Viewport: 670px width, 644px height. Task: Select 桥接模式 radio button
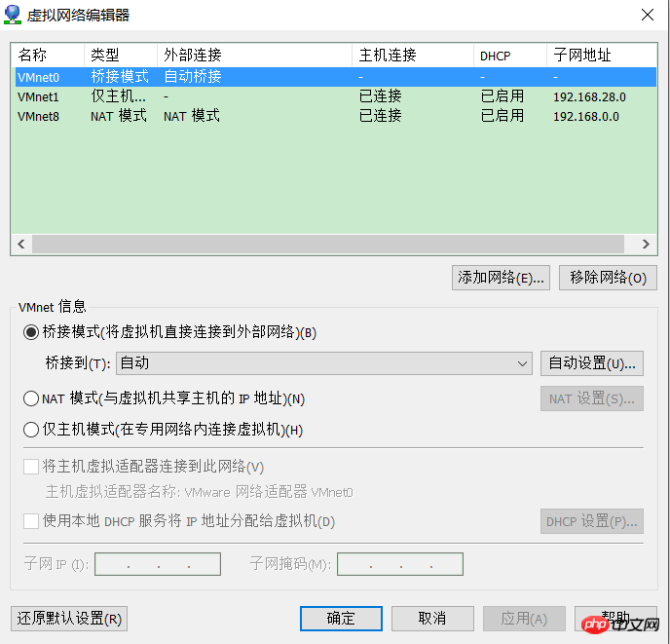[x=31, y=332]
